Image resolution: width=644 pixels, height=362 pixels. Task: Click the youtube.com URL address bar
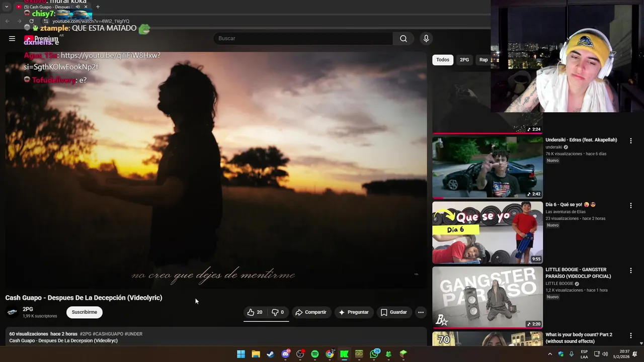point(91,21)
